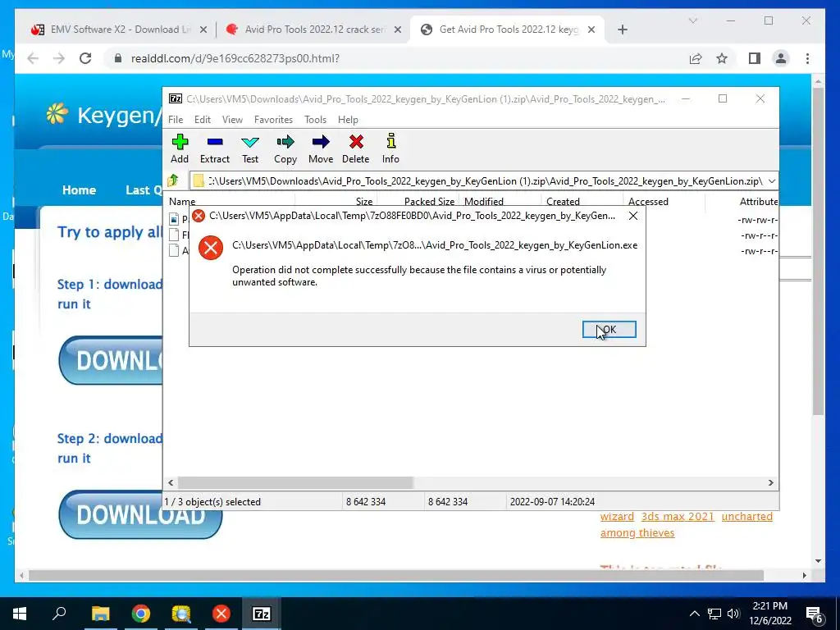Bookmark this page with the star icon
This screenshot has width=840, height=630.
coord(722,58)
